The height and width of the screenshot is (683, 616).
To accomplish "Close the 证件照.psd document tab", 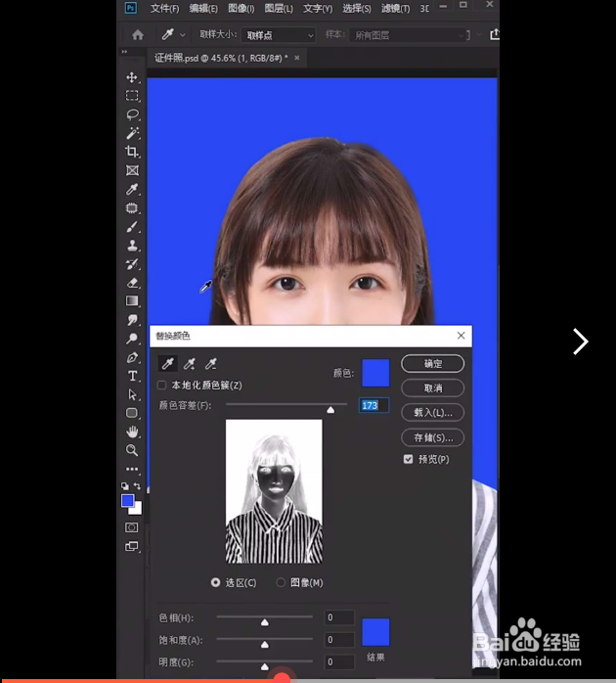I will (297, 58).
